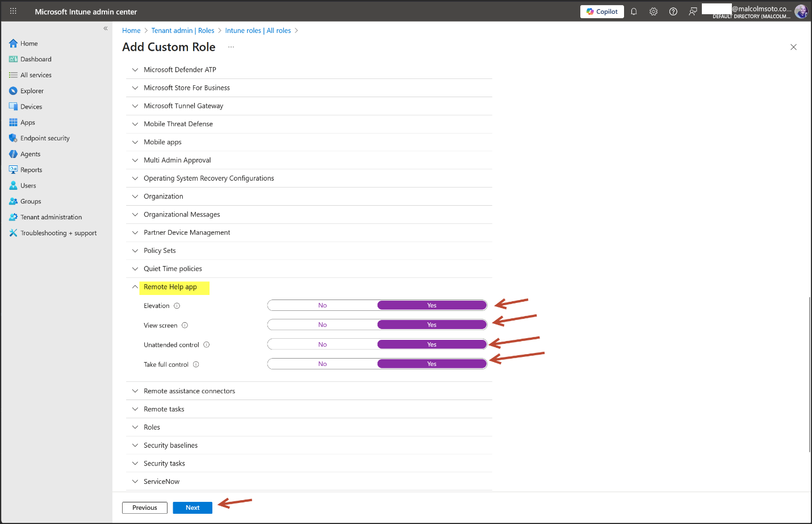The width and height of the screenshot is (812, 524).
Task: Collapse the Remote Help app section
Action: tap(135, 287)
